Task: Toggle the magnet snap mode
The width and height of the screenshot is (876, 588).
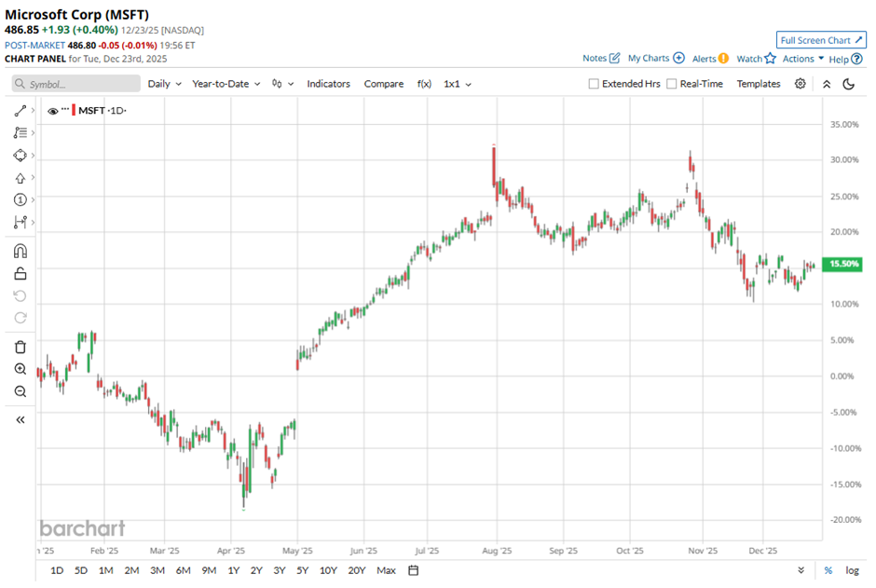Action: pyautogui.click(x=21, y=252)
